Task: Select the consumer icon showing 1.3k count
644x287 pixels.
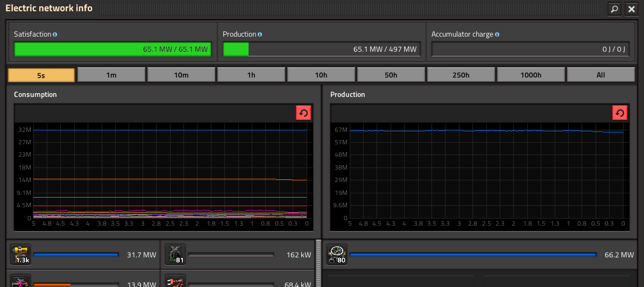Action: click(20, 254)
